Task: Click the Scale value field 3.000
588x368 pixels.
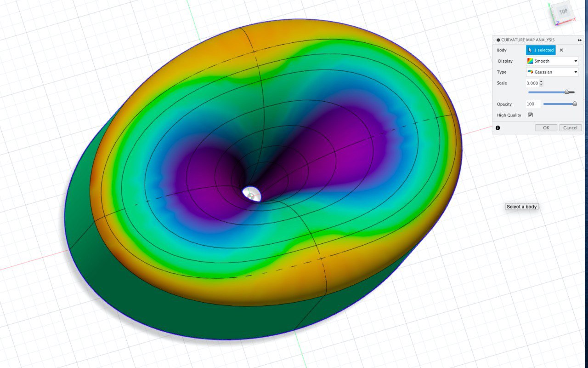Action: tap(532, 83)
